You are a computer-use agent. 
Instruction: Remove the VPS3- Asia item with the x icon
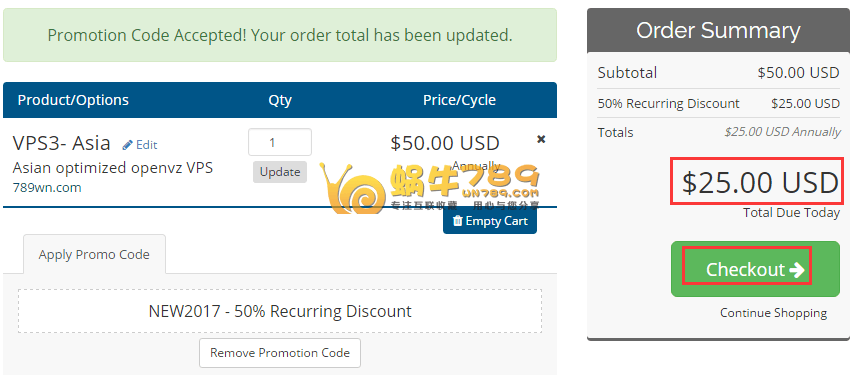[x=541, y=140]
